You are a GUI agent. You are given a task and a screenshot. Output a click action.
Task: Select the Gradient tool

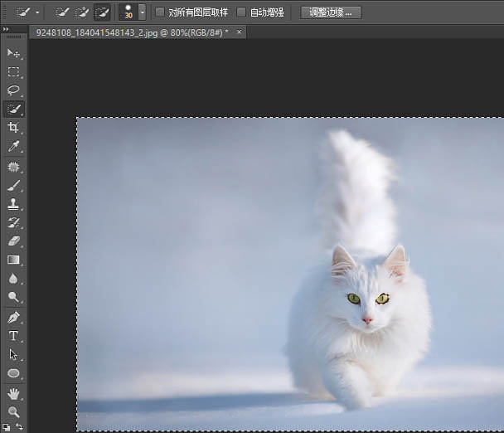[13, 260]
